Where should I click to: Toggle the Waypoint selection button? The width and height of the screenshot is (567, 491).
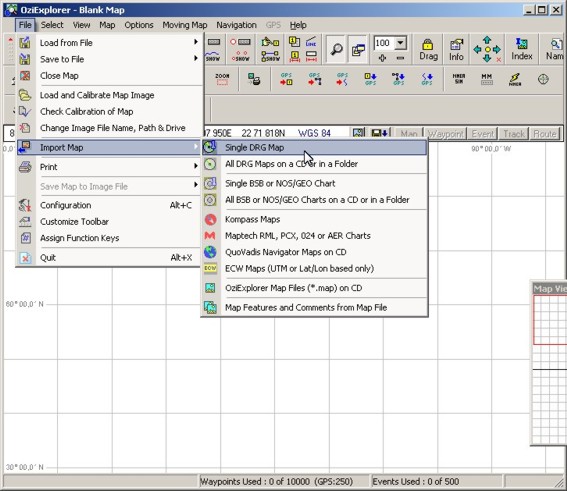click(x=446, y=134)
